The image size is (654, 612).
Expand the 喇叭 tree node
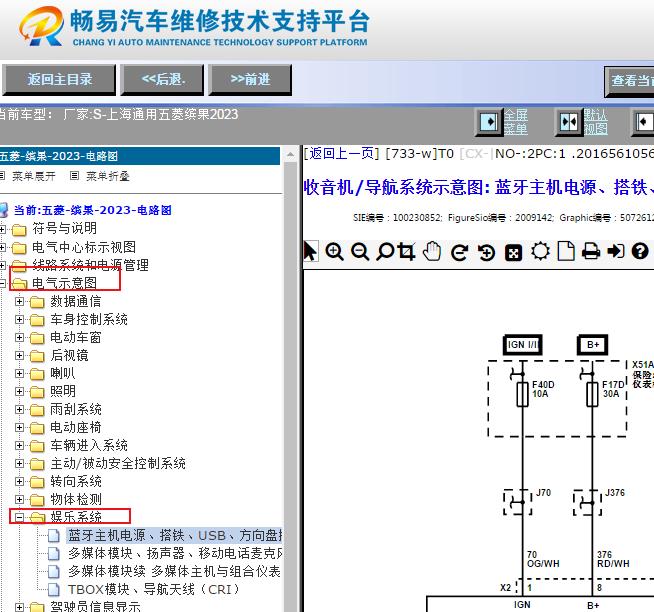pos(19,373)
